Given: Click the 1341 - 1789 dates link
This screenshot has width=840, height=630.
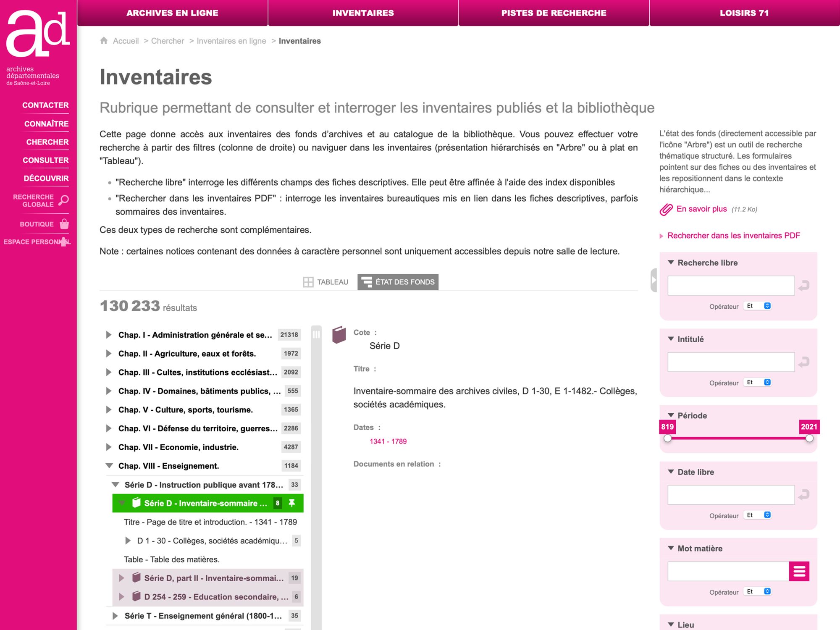Looking at the screenshot, I should 388,441.
